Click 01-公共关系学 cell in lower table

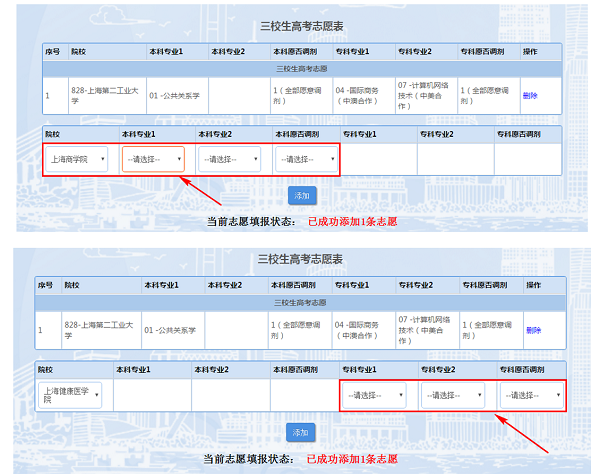(173, 330)
